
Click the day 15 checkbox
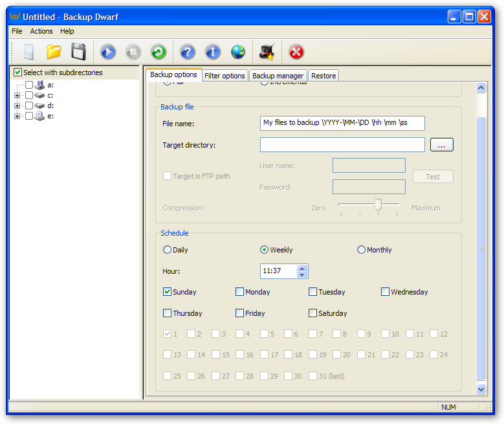click(x=215, y=355)
